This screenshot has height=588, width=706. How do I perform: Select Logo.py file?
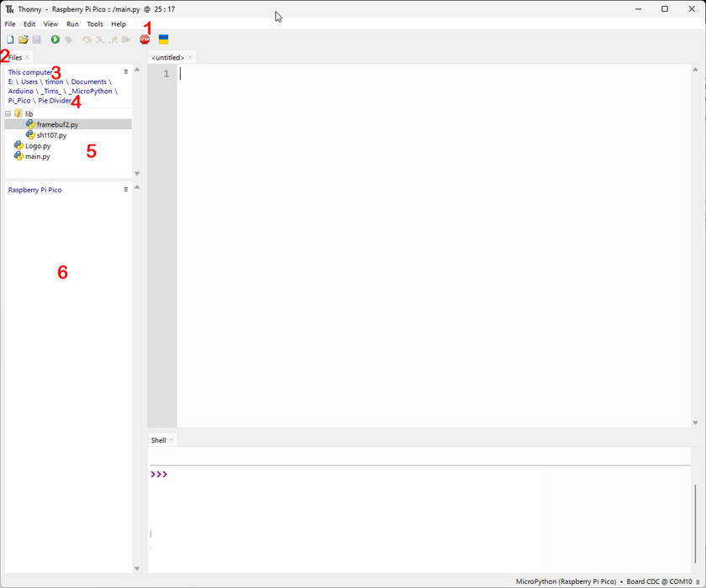(x=38, y=146)
